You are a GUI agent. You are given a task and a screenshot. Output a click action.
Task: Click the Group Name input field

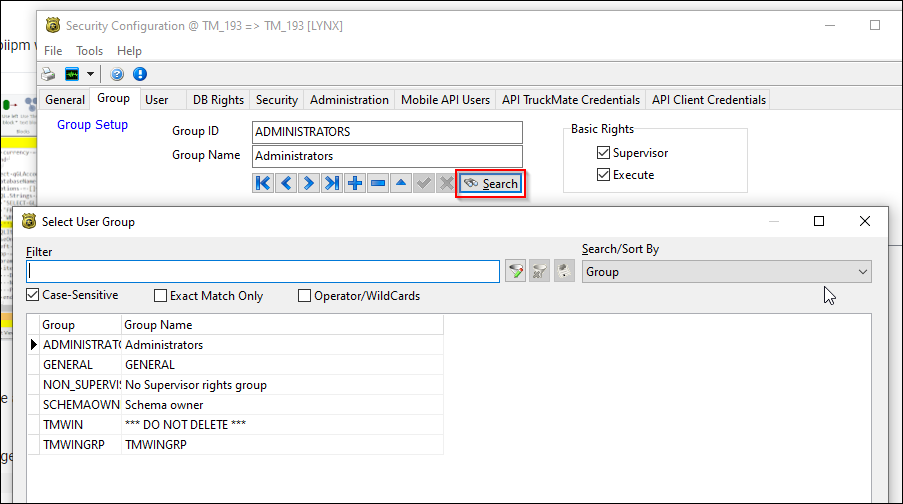[387, 156]
